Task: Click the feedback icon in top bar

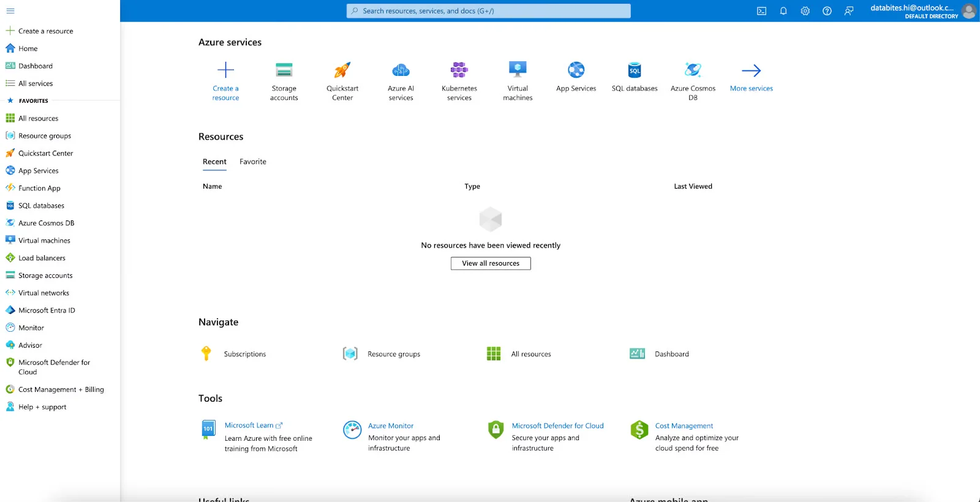Action: click(849, 11)
